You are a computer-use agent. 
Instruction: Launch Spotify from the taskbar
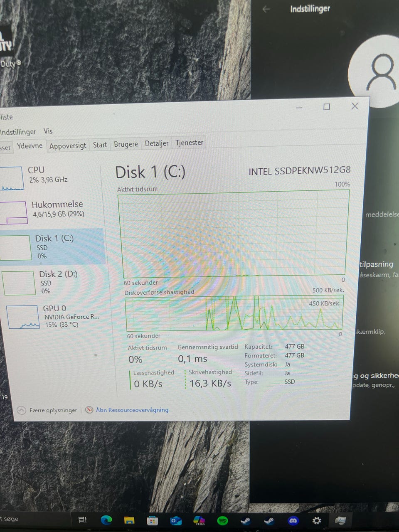(223, 520)
